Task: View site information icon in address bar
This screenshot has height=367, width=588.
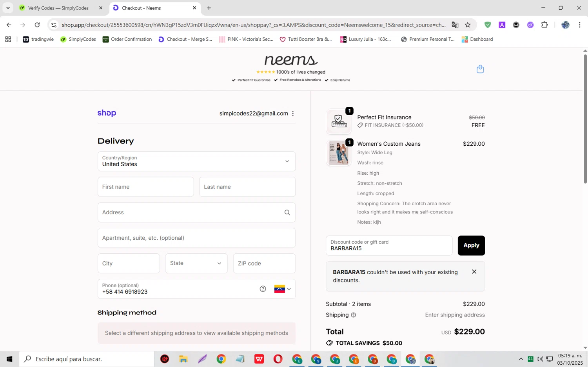Action: 54,25
